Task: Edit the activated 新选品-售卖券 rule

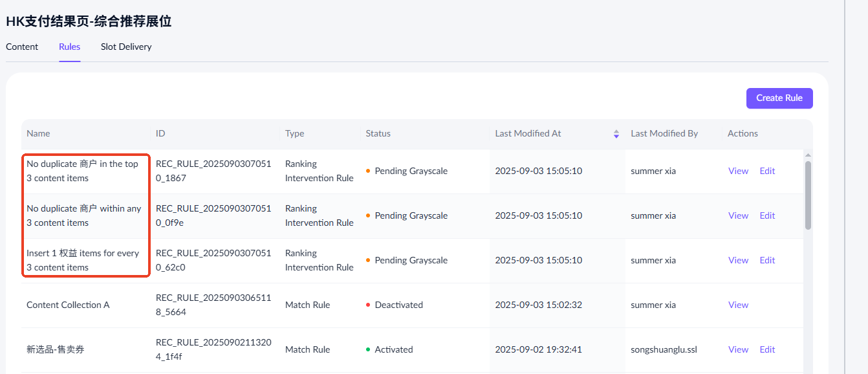Action: (x=767, y=349)
